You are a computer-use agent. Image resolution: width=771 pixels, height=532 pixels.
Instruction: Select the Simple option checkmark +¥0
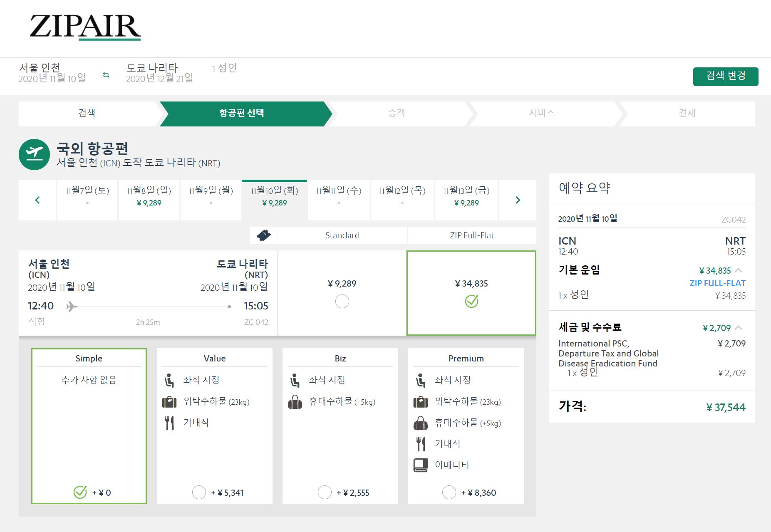click(80, 492)
